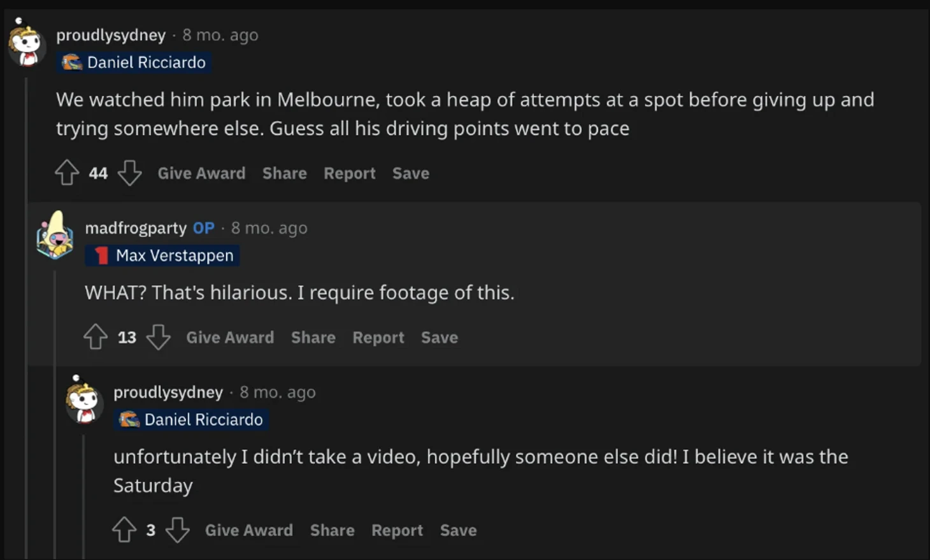
Task: Downvote the 3-point "didn't take a video" reply
Action: 177,530
